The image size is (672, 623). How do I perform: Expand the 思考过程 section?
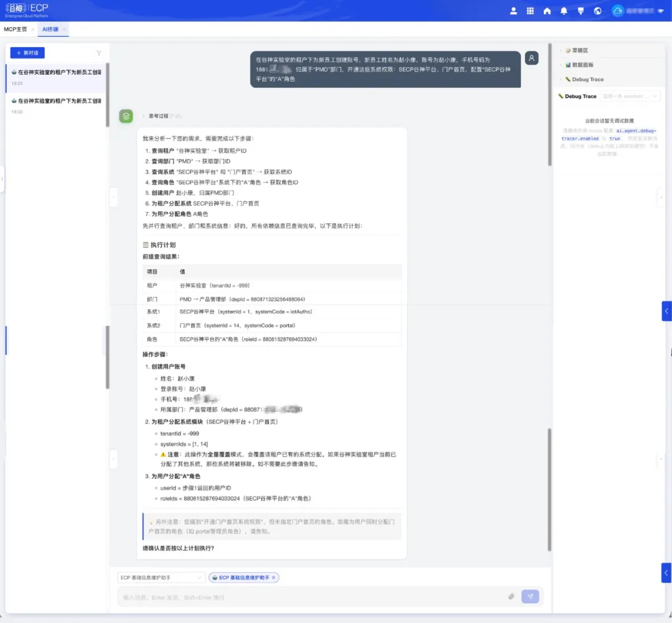(159, 116)
